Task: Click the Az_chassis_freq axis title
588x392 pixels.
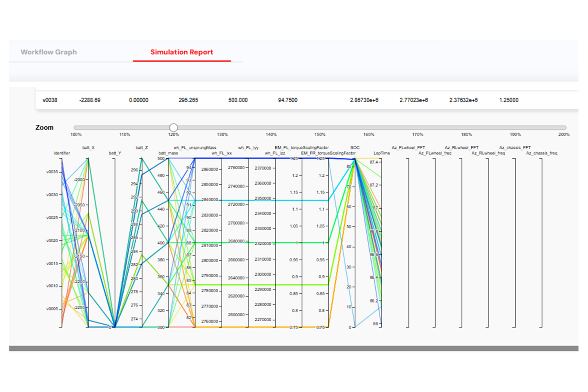Action: [x=541, y=153]
